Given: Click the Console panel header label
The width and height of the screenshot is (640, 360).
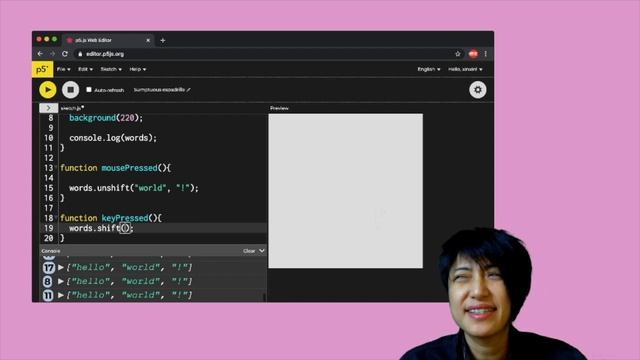Looking at the screenshot, I should pos(51,251).
